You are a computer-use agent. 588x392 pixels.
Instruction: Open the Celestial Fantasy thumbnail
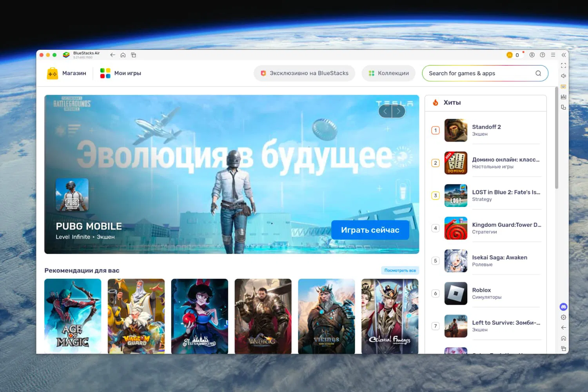[x=390, y=316]
